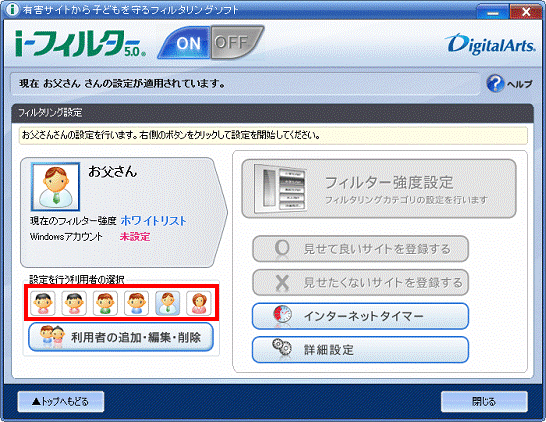Viewport: 546px width, 422px height.
Task: Click the フィルタリング設定 section header
Action: [272, 113]
